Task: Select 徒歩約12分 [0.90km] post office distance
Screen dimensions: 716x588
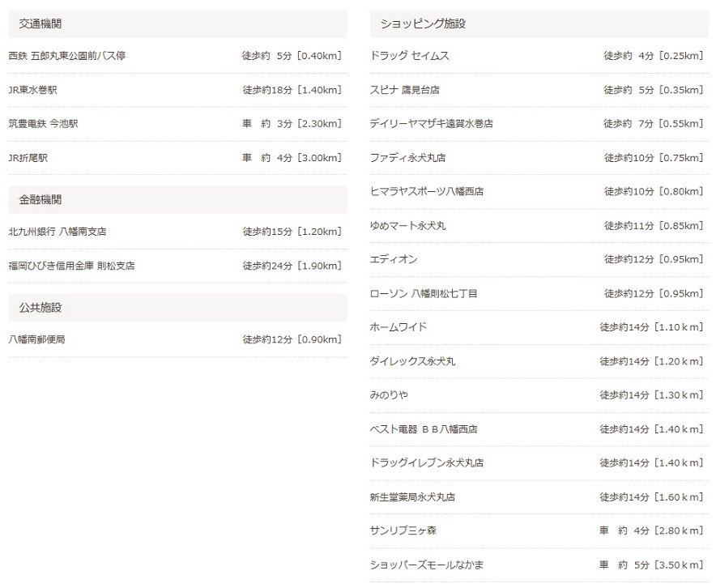Action: (x=292, y=339)
